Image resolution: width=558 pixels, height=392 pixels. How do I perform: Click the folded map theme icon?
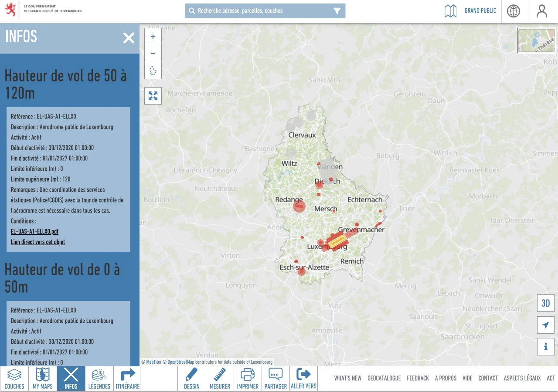tap(451, 11)
